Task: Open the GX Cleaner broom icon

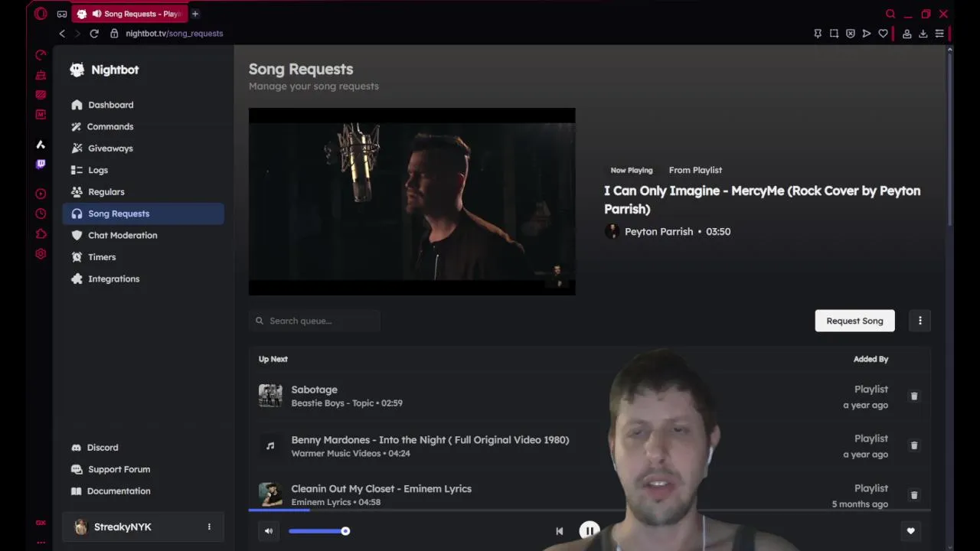Action: pyautogui.click(x=41, y=75)
